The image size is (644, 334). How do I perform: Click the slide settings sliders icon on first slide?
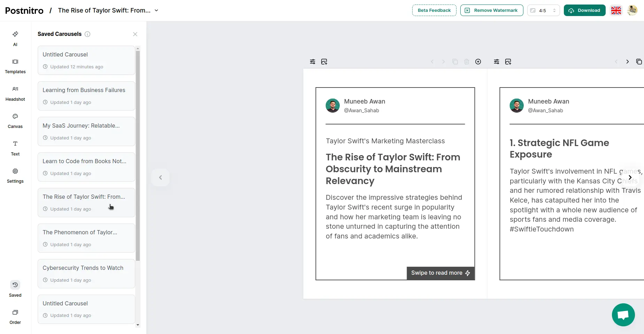click(x=313, y=62)
